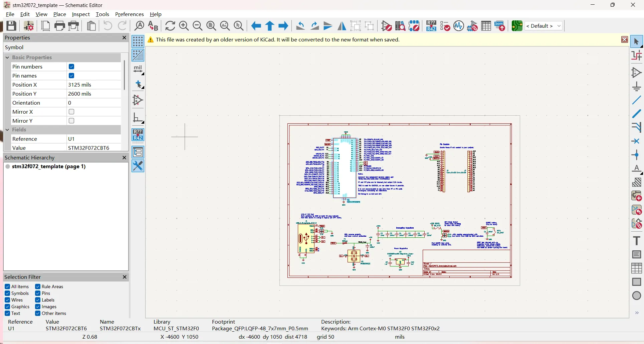Print the schematic with the printer icon
The width and height of the screenshot is (644, 344).
click(59, 26)
